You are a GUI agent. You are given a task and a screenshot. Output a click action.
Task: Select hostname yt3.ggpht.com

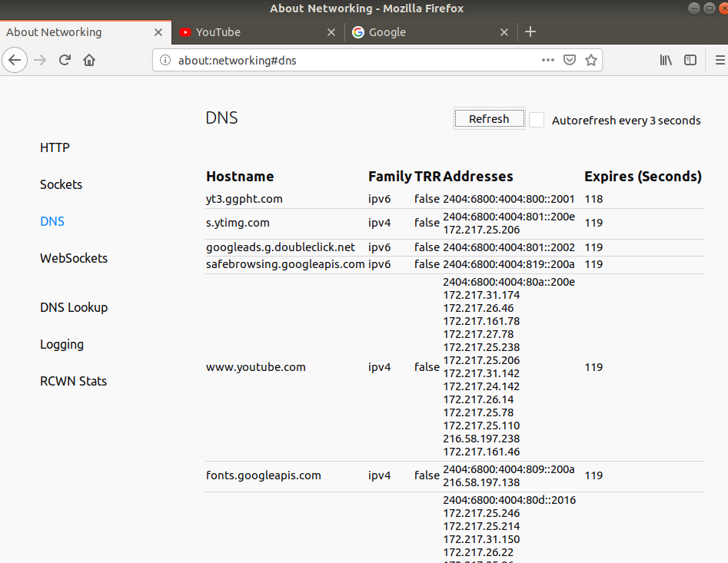244,199
